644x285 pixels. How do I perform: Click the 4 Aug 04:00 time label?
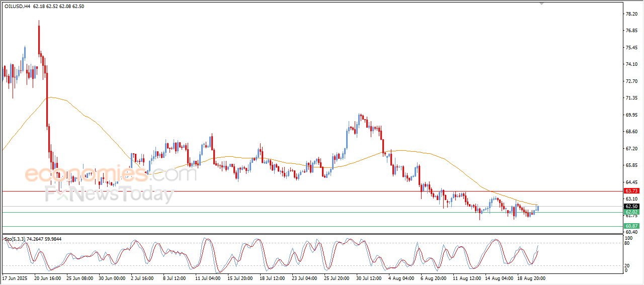pyautogui.click(x=401, y=278)
